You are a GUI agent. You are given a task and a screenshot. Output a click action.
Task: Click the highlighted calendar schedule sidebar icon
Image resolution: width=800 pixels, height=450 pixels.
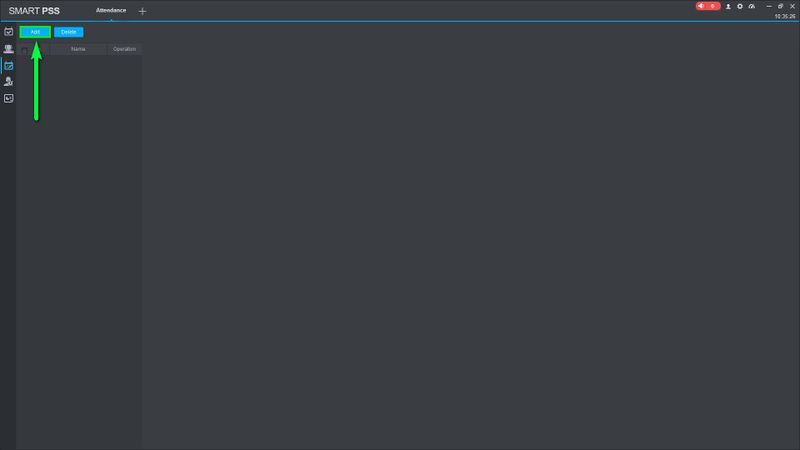pyautogui.click(x=9, y=66)
